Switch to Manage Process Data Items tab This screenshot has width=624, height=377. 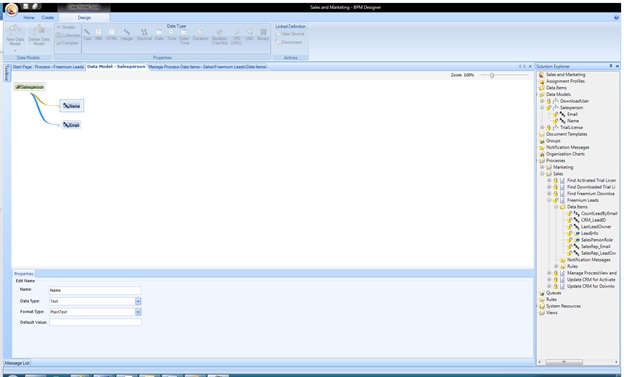[x=207, y=67]
